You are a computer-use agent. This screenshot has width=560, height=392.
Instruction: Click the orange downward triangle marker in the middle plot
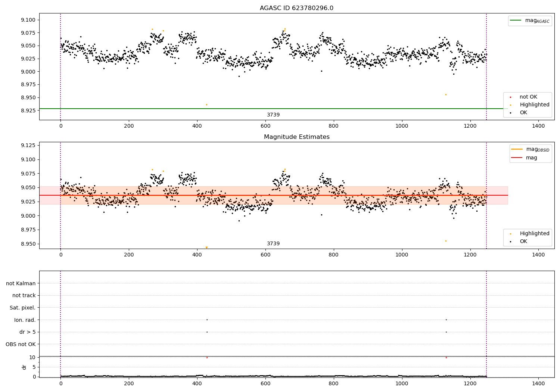[x=206, y=248]
